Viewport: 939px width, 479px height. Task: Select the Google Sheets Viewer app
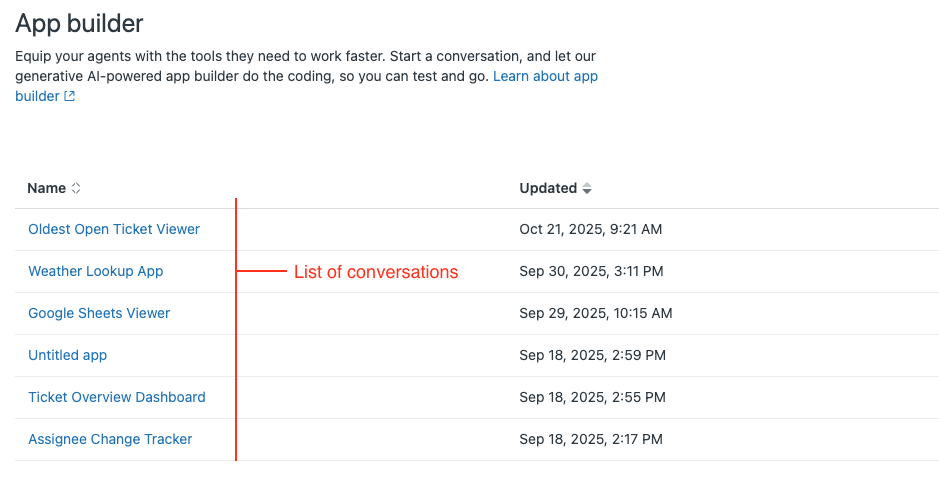click(x=99, y=313)
